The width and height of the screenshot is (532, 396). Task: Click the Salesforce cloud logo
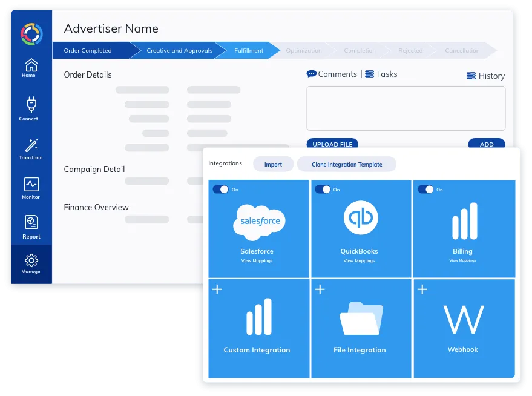259,222
